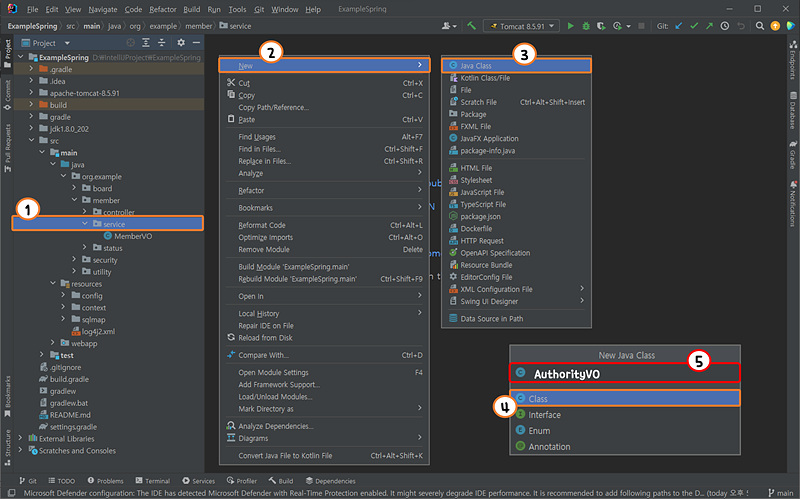
Task: Choose New in context menu
Action: point(324,65)
